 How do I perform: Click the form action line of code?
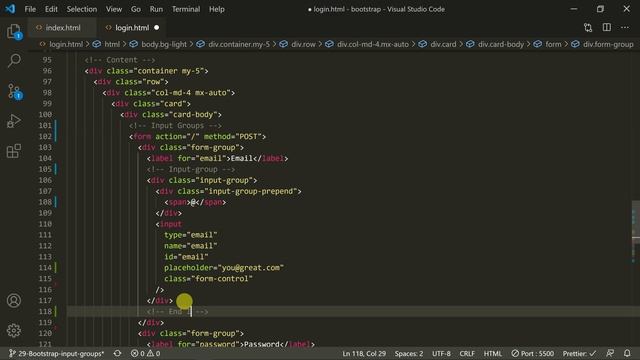click(x=198, y=136)
